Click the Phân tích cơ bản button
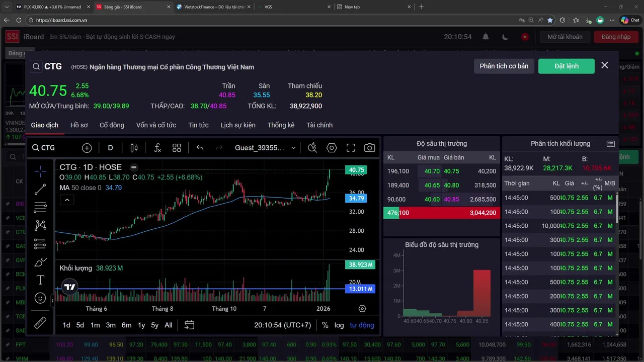This screenshot has height=362, width=644. click(x=504, y=66)
